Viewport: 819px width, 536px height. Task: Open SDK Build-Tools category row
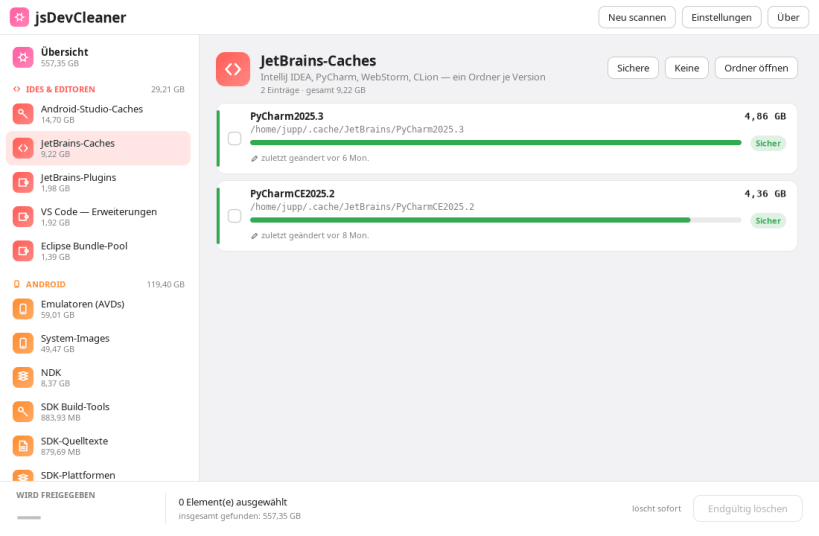98,412
